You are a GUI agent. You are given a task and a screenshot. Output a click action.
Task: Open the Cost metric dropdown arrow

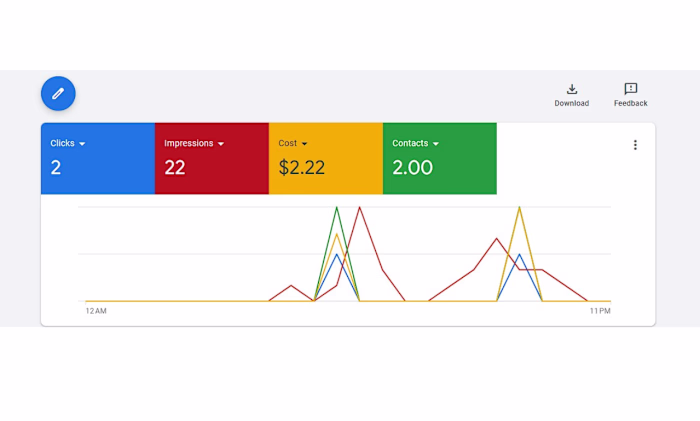coord(304,144)
